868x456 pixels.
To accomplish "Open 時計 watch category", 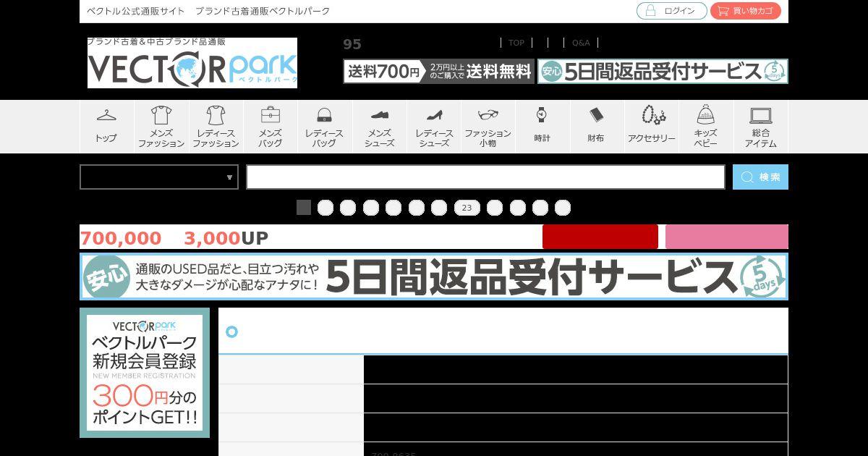I will 542,127.
